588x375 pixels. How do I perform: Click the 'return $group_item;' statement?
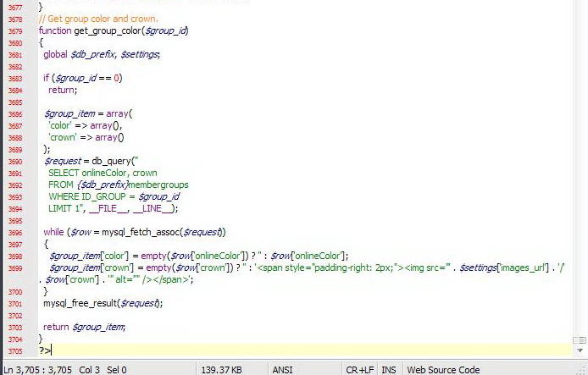tap(85, 327)
